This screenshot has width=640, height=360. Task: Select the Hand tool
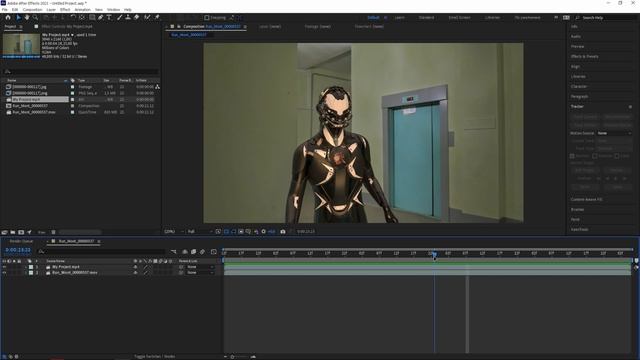pos(27,18)
